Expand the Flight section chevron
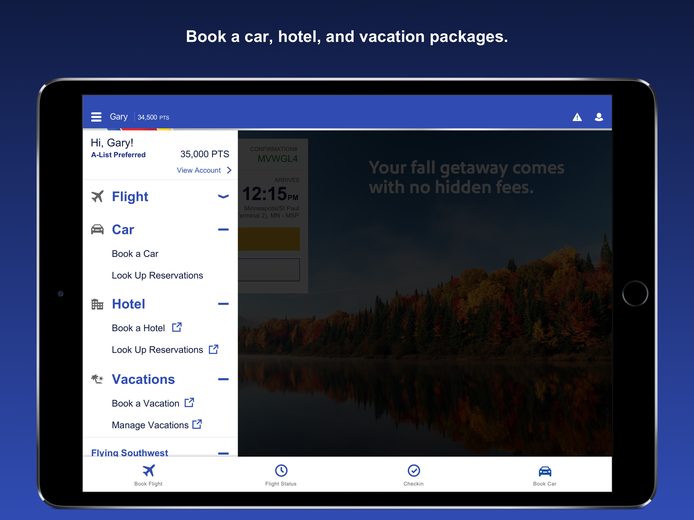Screen dimensions: 694x520 pyautogui.click(x=224, y=196)
